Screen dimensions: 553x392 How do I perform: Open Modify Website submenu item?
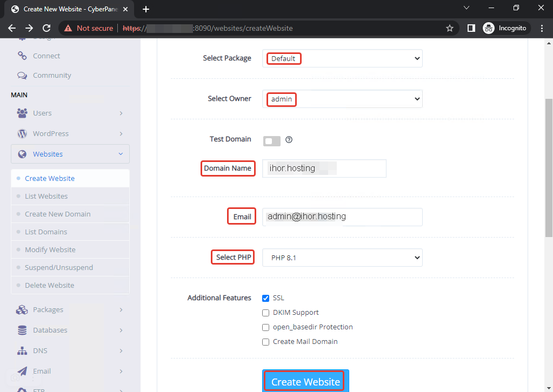click(70, 249)
